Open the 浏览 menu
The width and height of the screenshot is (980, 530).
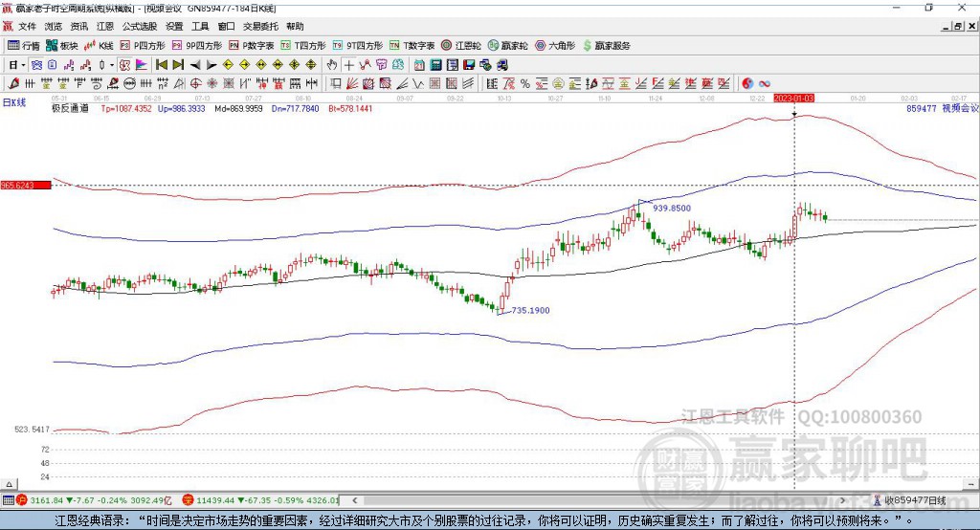point(54,26)
